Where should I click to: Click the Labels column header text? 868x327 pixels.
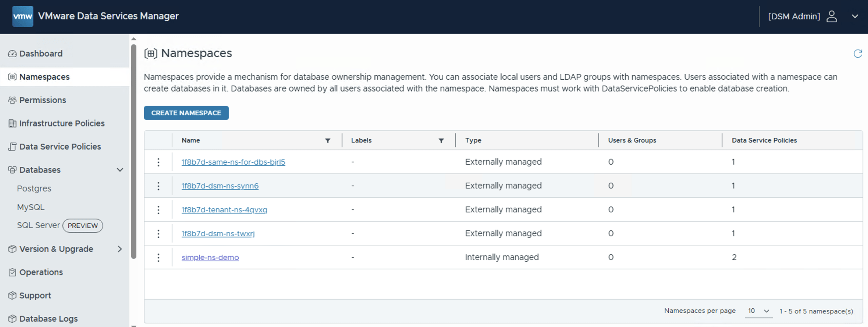pyautogui.click(x=361, y=140)
